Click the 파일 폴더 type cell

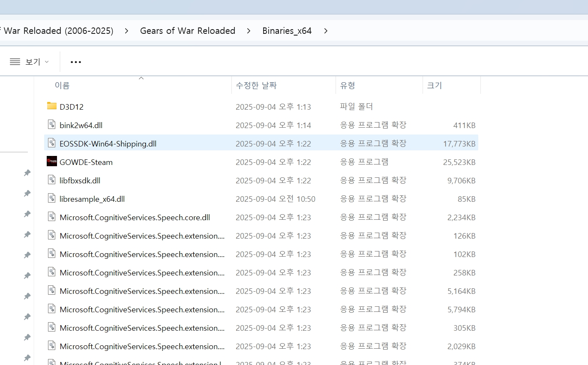click(357, 106)
